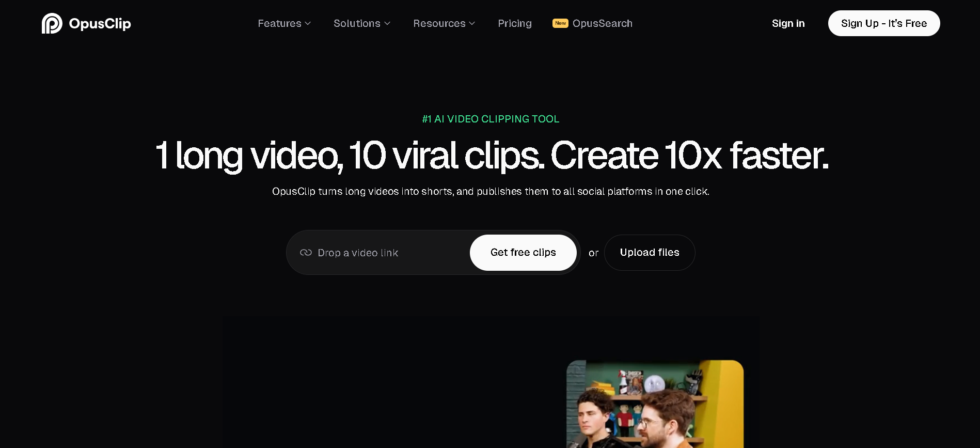Click the OpusClip brand name text

pos(100,24)
